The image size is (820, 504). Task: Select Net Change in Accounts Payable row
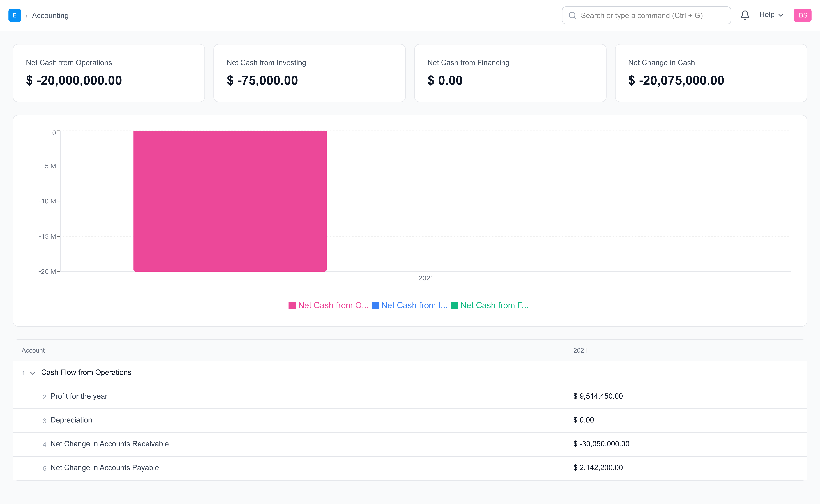pyautogui.click(x=104, y=468)
